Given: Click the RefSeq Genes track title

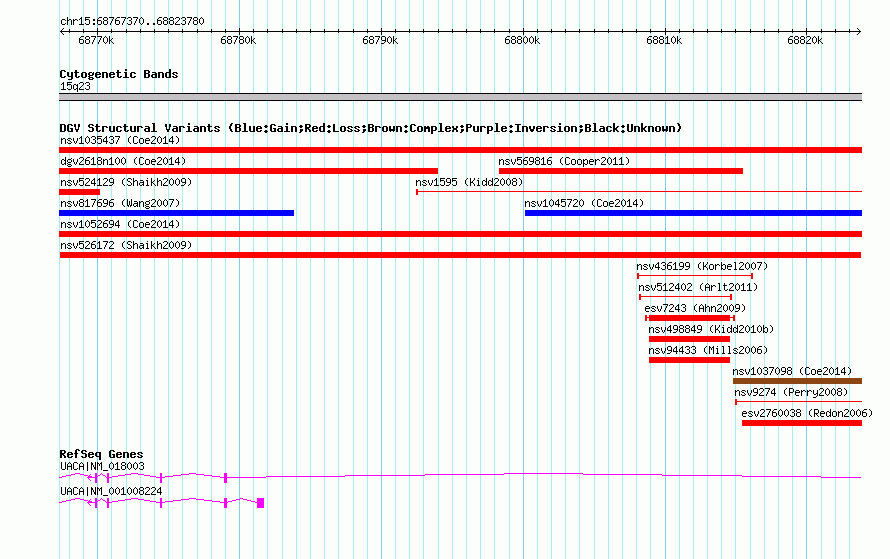Looking at the screenshot, I should tap(101, 454).
